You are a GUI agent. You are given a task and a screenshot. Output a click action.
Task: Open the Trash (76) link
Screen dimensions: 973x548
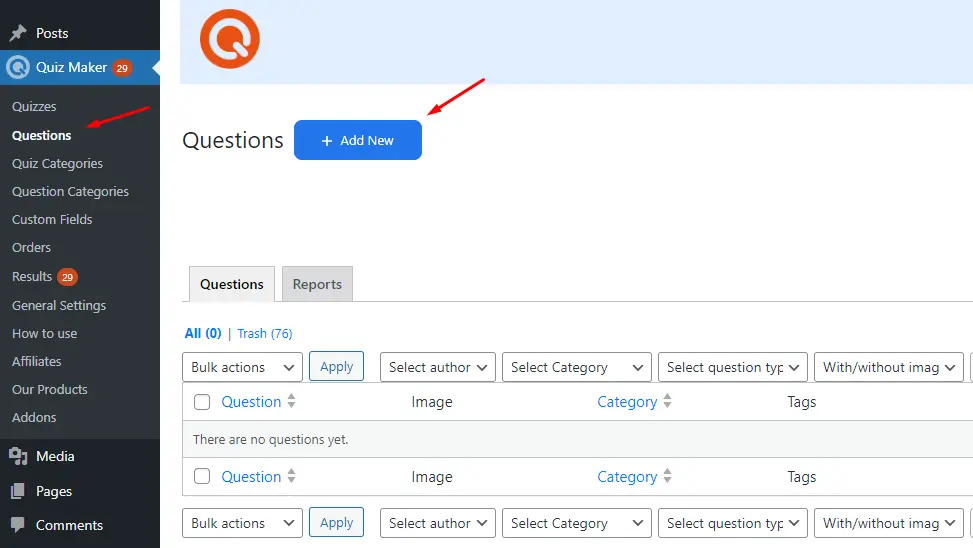point(264,333)
